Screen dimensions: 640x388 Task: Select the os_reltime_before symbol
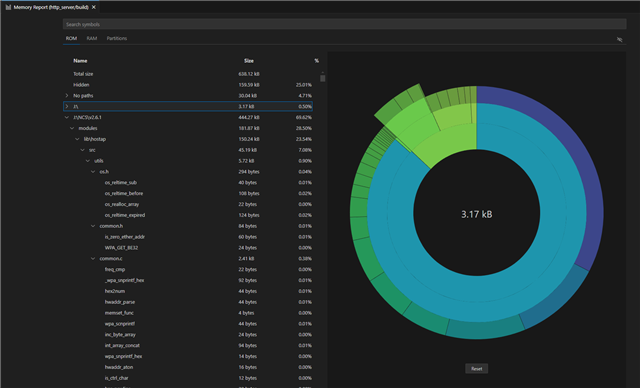[124, 193]
